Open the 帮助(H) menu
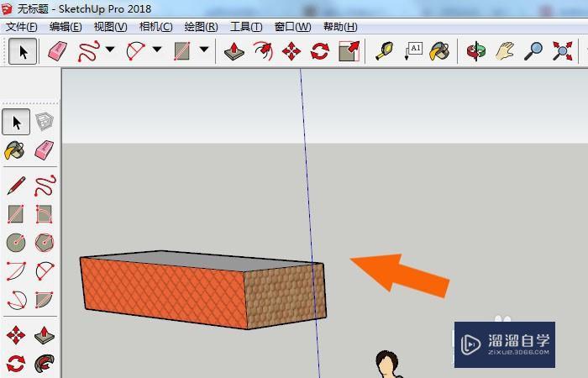Viewport: 588px width, 378px height. coord(340,27)
